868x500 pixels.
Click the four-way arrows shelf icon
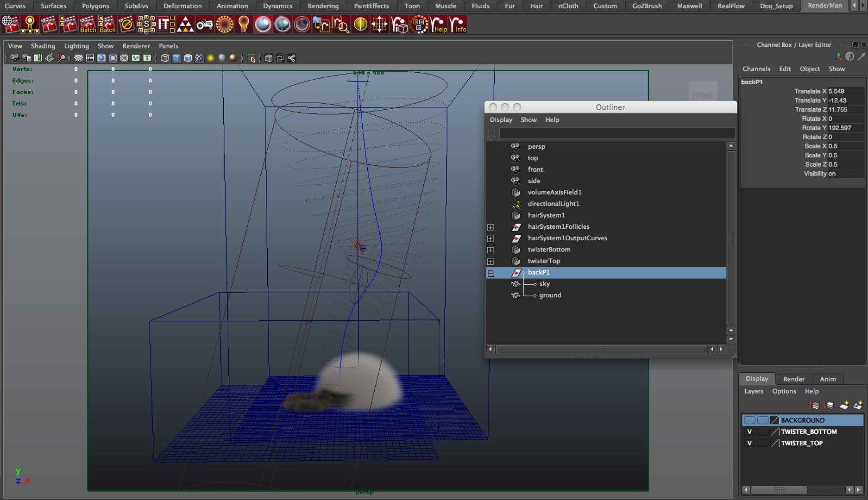tap(379, 24)
